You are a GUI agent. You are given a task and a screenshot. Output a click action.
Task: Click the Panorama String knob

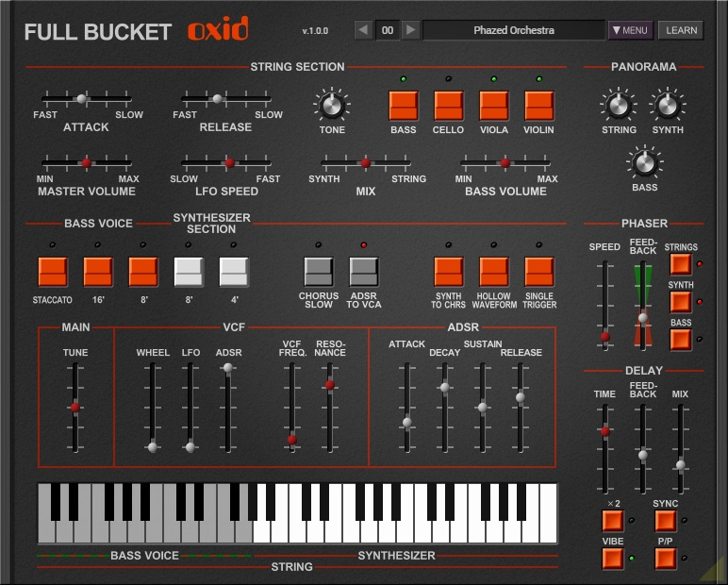pyautogui.click(x=619, y=105)
